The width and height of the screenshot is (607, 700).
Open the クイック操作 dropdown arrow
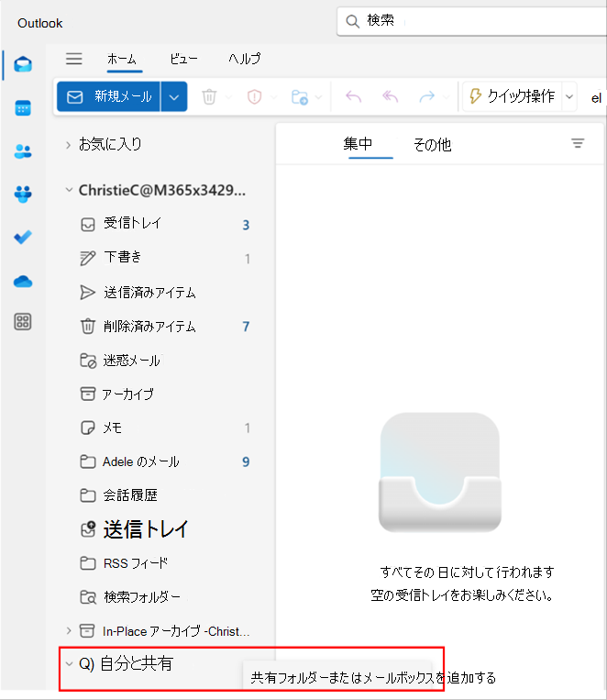569,97
